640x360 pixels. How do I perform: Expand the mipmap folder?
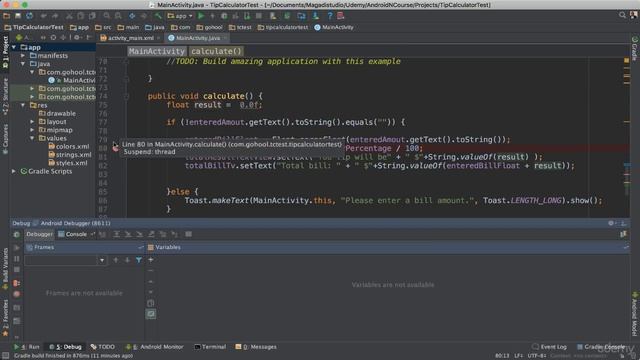point(32,130)
